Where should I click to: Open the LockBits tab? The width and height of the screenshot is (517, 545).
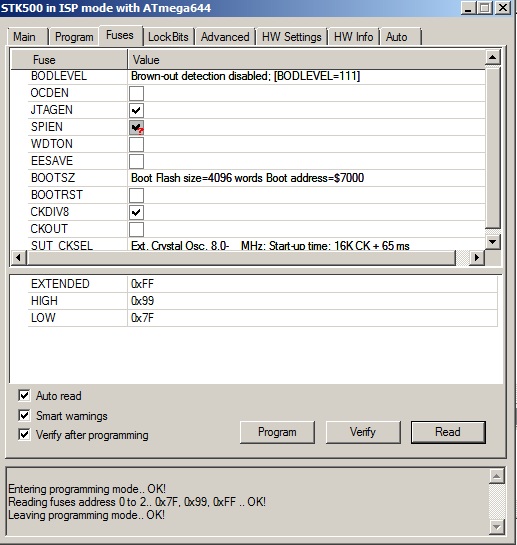[168, 37]
